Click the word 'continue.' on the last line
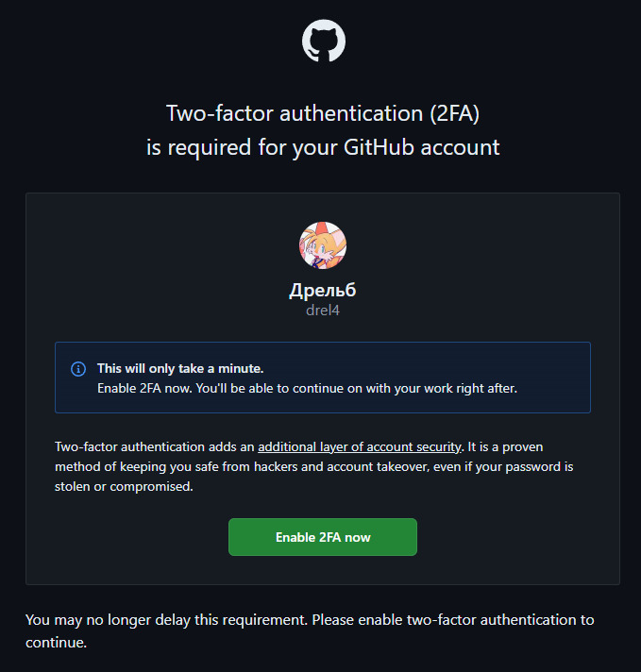Image resolution: width=641 pixels, height=672 pixels. click(x=56, y=643)
